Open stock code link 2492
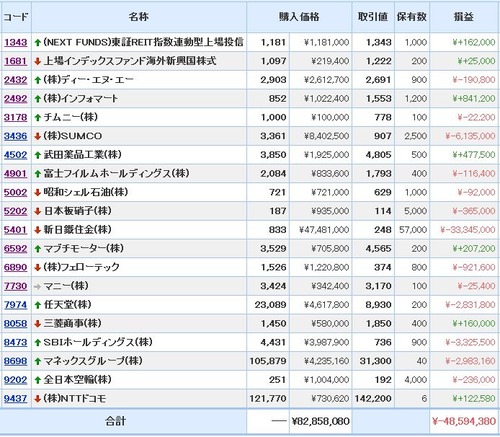 pos(16,99)
